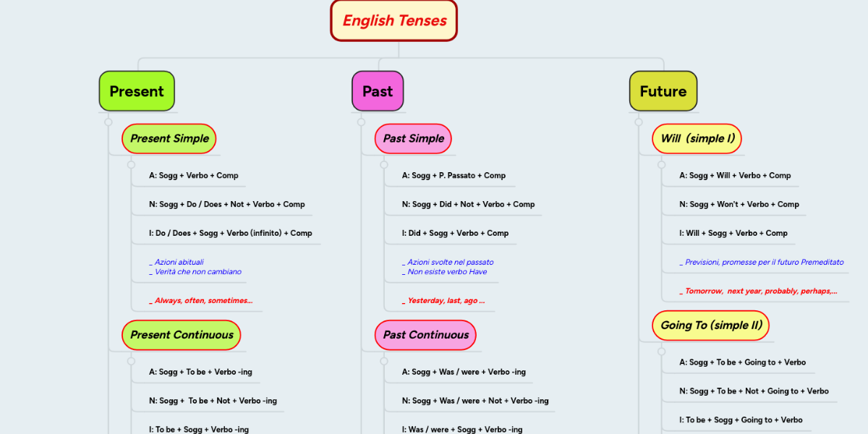868x434 pixels.
Task: Select the Present topic node
Action: click(137, 91)
